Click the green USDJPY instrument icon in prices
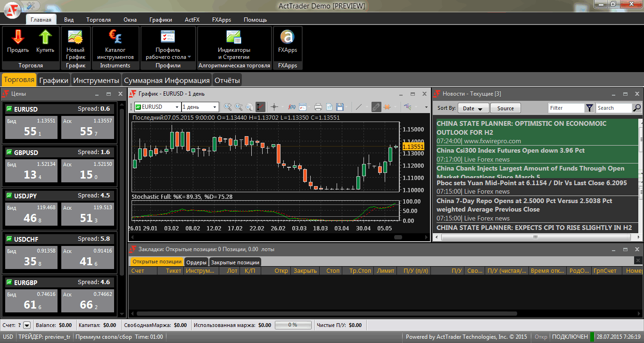The image size is (644, 343). [x=8, y=196]
